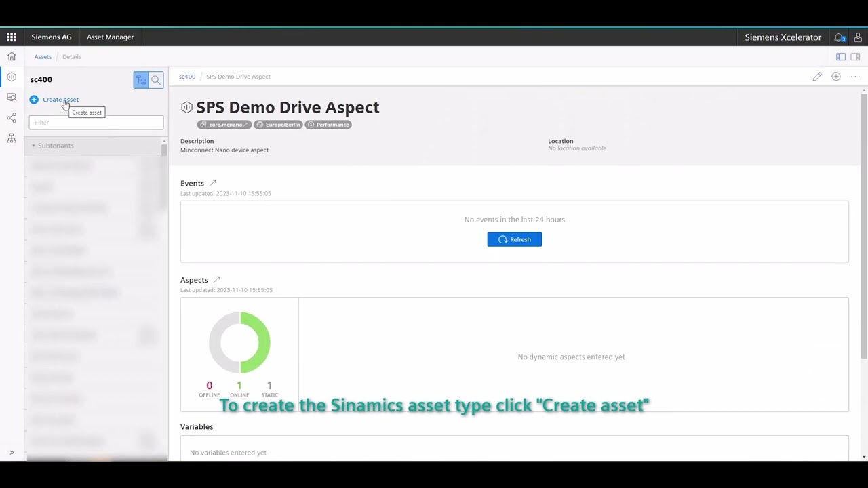The height and width of the screenshot is (488, 868).
Task: Switch to search view in asset panel
Action: 156,80
